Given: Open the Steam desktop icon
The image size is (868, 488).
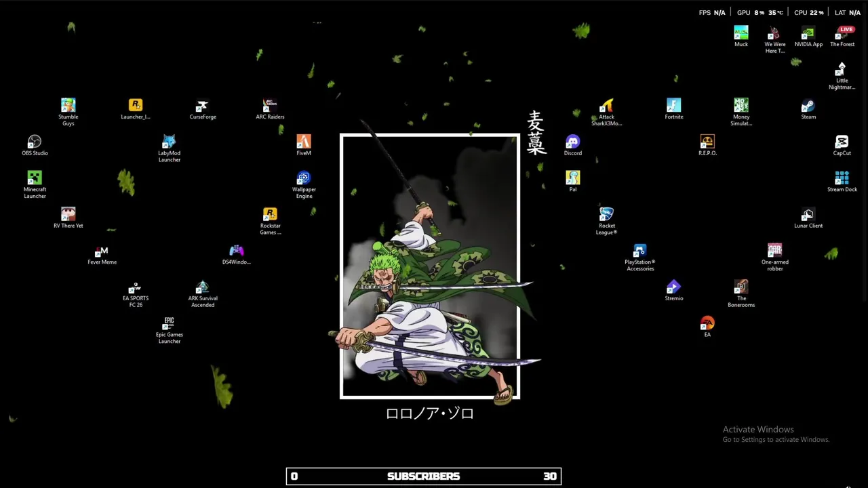Looking at the screenshot, I should click(808, 108).
